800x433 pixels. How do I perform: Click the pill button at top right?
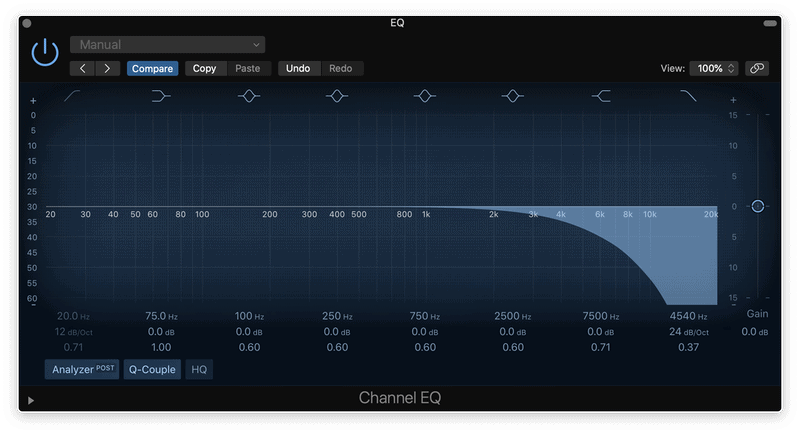(770, 23)
